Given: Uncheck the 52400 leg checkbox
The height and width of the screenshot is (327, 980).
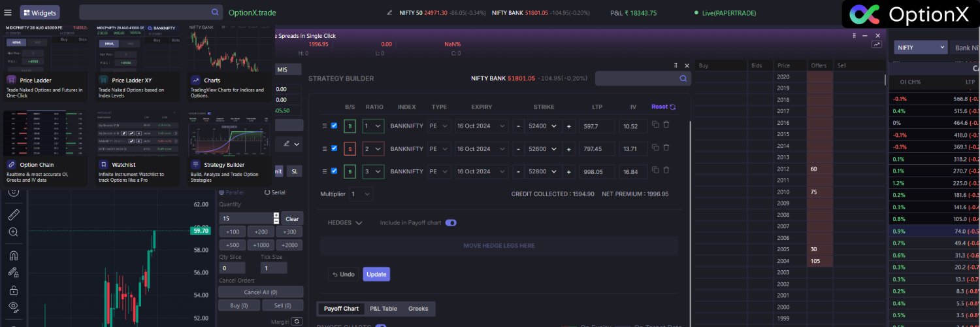Looking at the screenshot, I should click(335, 126).
